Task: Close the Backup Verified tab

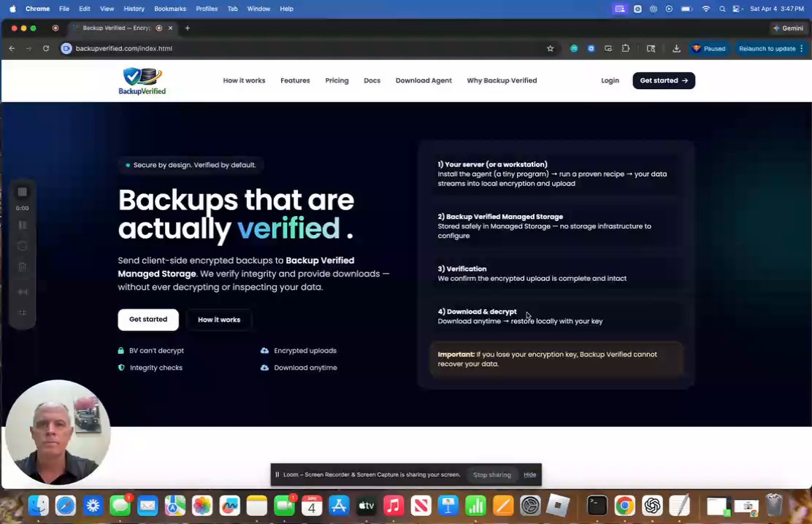Action: coord(170,28)
